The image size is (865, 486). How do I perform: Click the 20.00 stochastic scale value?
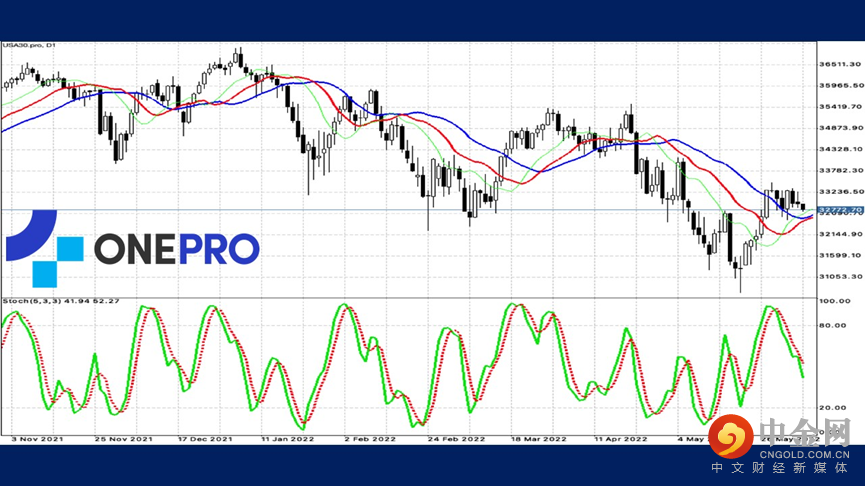pyautogui.click(x=833, y=408)
